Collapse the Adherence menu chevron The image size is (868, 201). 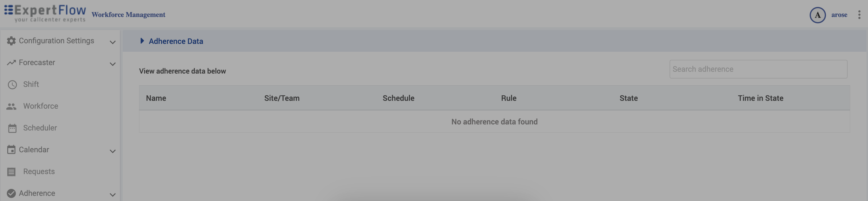(112, 195)
